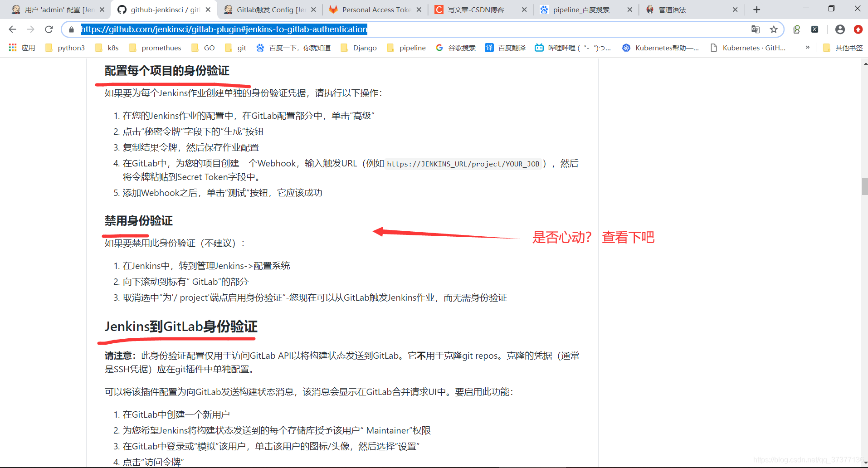
Task: Open the red Chrome update menu icon
Action: [858, 29]
